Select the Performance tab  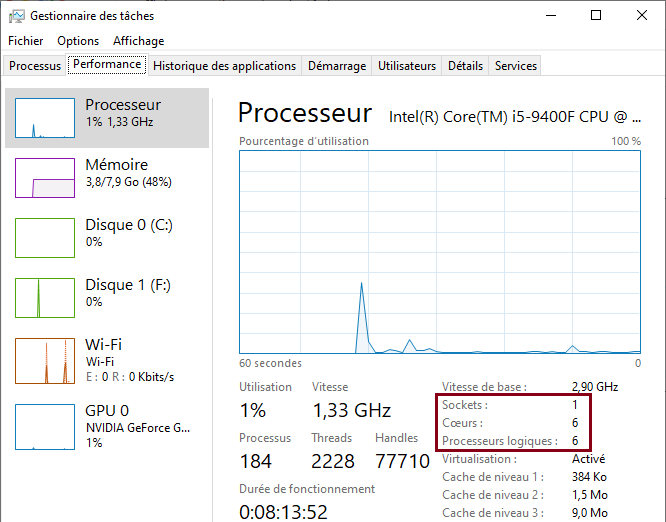click(107, 64)
